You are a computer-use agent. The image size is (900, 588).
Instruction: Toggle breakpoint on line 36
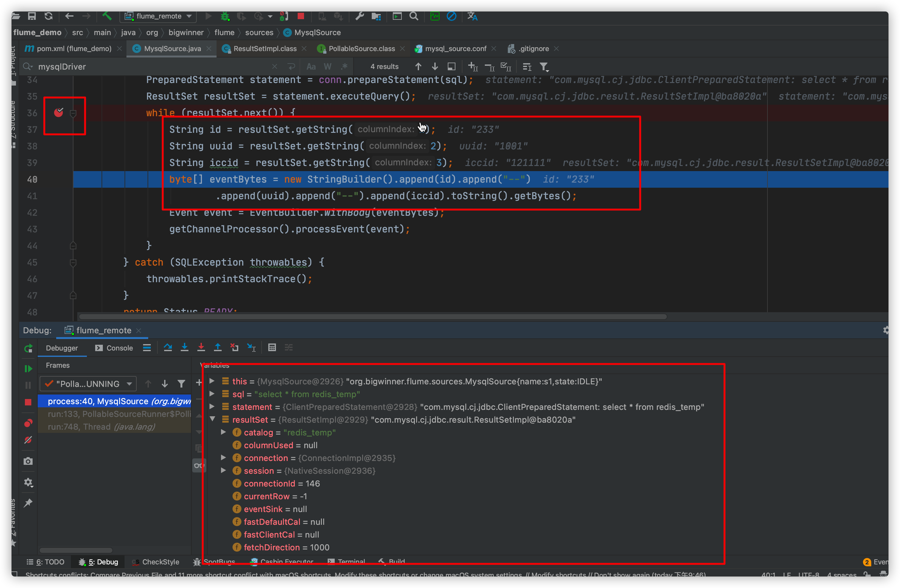(x=59, y=113)
